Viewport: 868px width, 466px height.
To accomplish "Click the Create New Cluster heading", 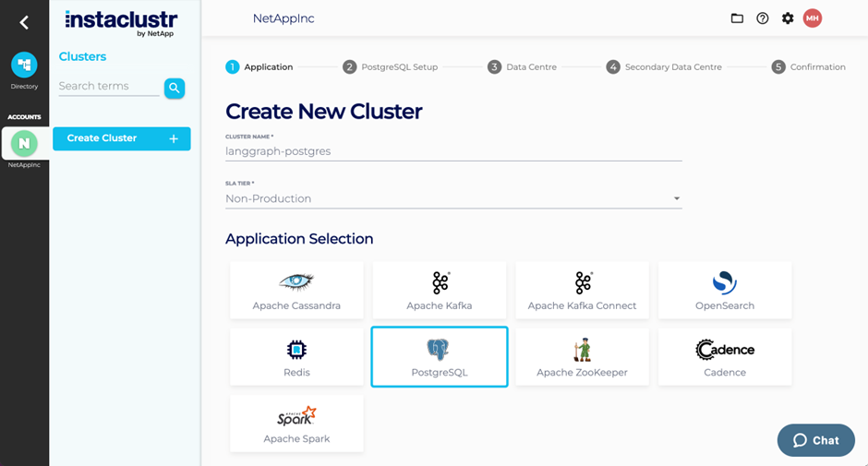I will 324,112.
